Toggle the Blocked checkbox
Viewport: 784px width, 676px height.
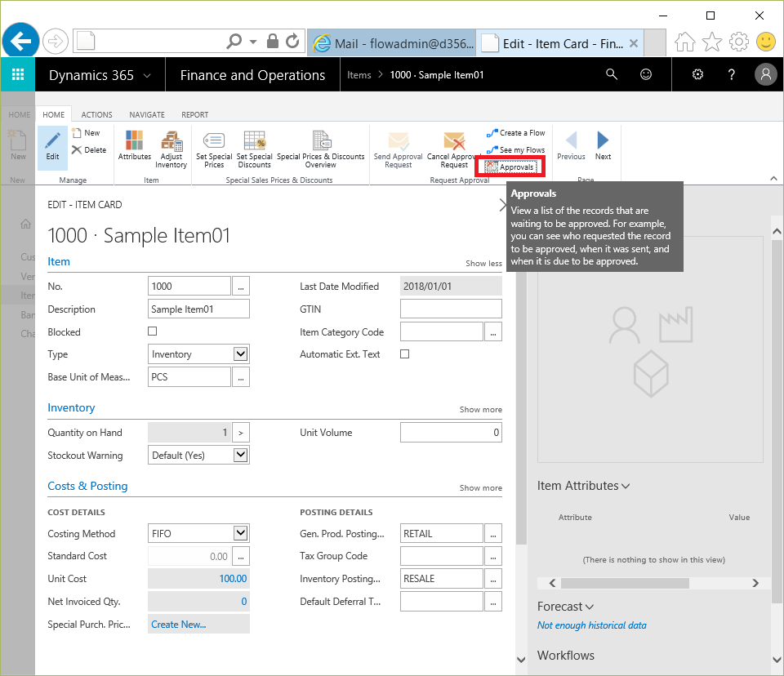click(x=153, y=331)
